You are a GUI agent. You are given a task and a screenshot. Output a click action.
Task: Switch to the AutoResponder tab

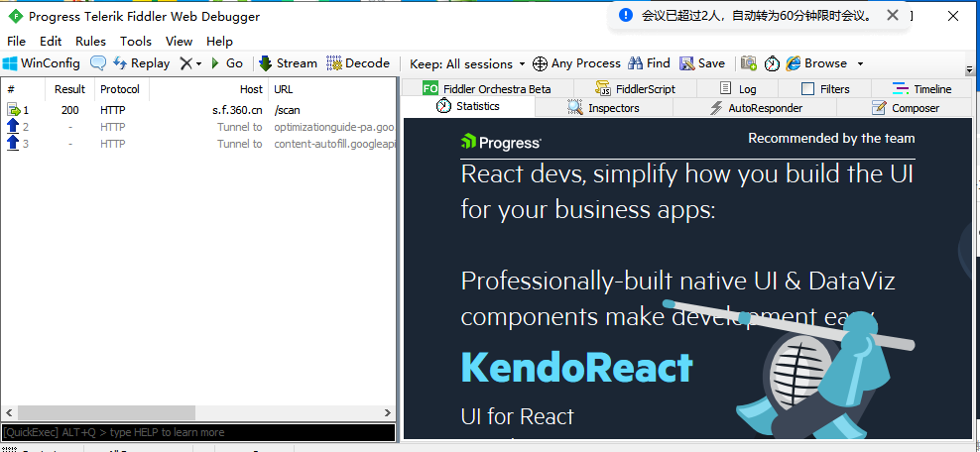click(x=756, y=108)
